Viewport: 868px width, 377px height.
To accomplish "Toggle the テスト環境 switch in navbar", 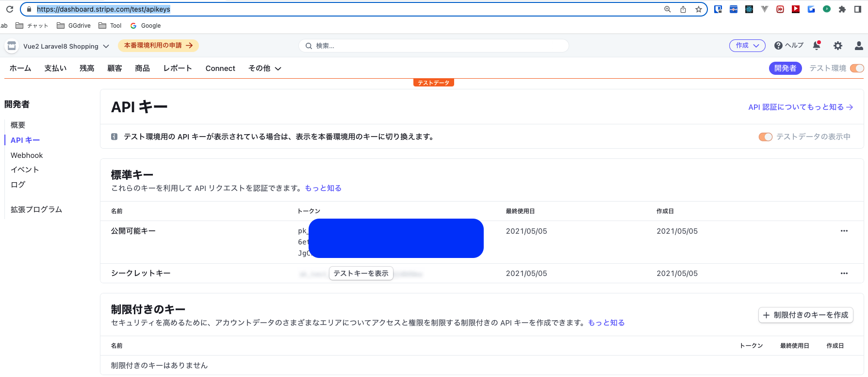I will click(857, 69).
